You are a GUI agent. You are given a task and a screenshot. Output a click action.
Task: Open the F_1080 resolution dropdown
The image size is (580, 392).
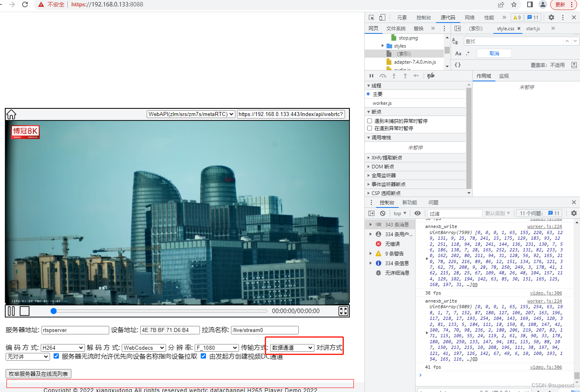tap(217, 348)
